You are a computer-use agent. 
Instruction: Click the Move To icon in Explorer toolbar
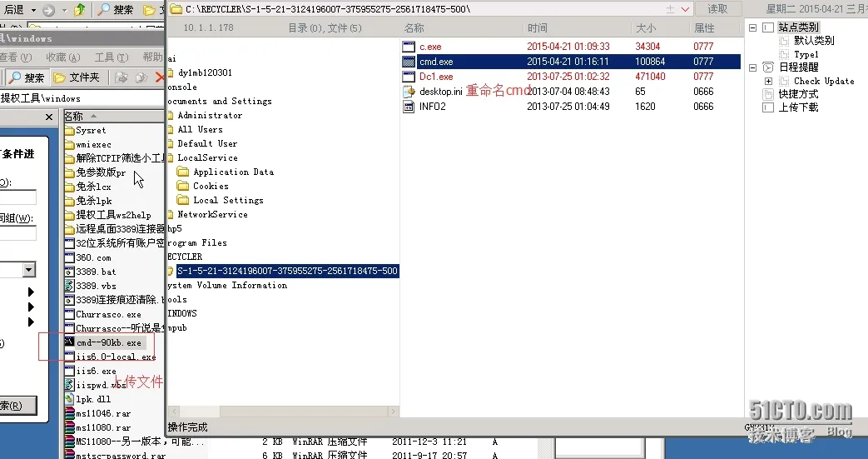point(122,77)
